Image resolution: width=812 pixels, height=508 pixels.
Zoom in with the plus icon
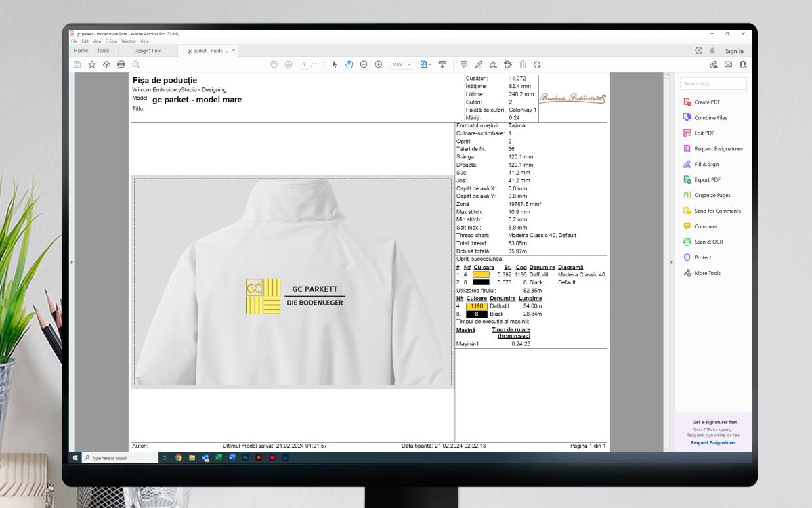(379, 64)
